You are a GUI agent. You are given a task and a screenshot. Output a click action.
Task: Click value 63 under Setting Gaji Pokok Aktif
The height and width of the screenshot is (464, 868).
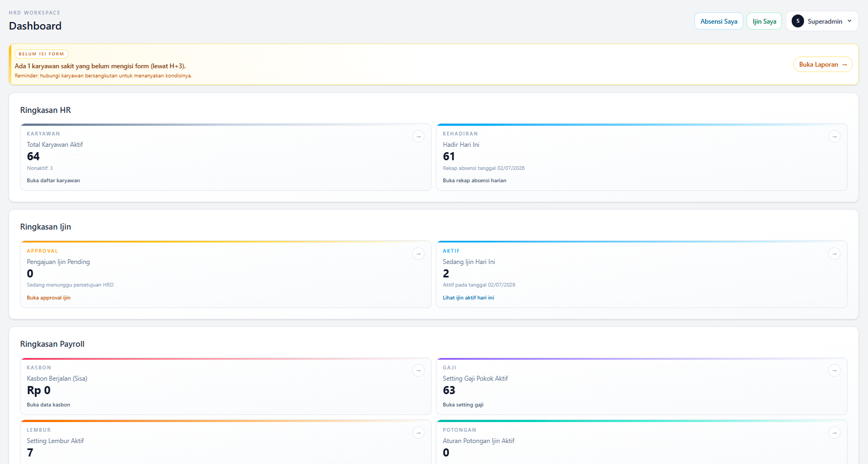[x=449, y=390]
